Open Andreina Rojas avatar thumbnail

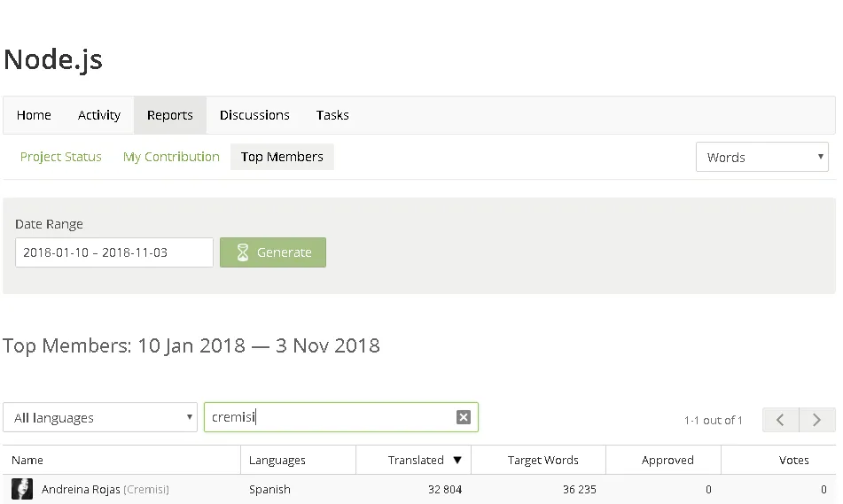22,489
